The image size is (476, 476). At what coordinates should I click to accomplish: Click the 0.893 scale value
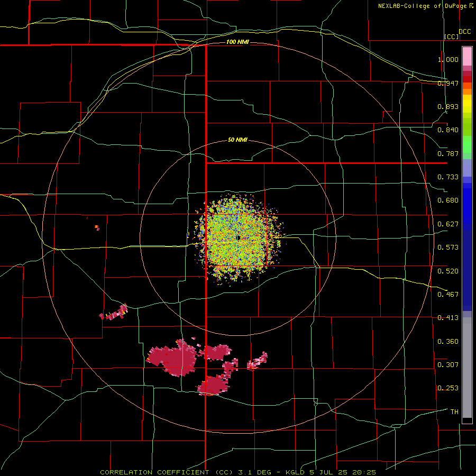point(448,106)
